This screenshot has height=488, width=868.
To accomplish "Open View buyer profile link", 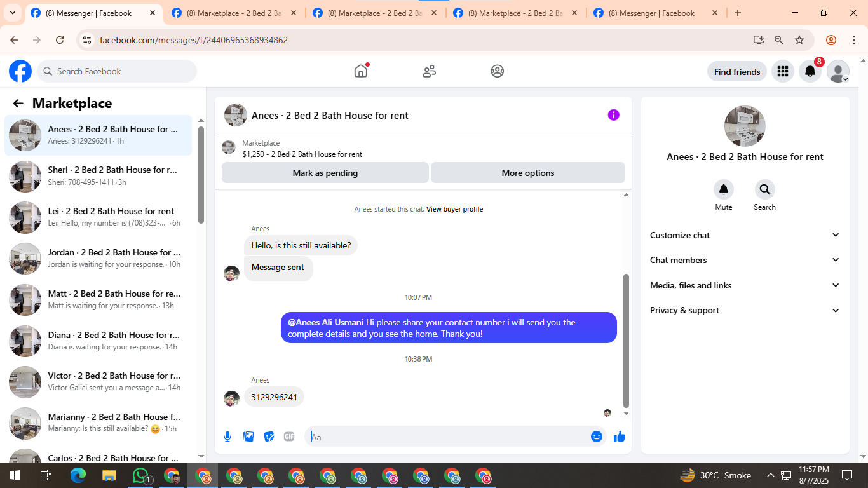I will (454, 209).
